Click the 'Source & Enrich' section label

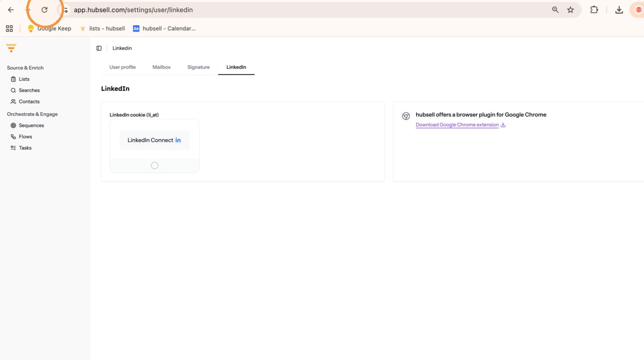coord(25,68)
